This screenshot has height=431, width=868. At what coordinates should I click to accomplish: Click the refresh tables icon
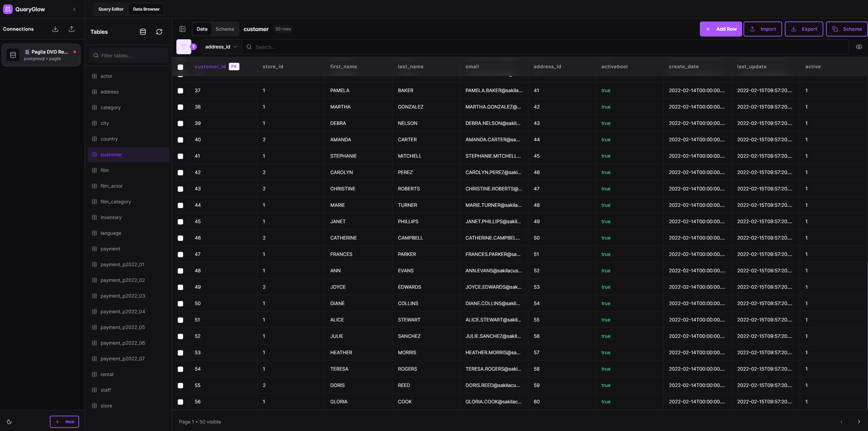click(159, 32)
